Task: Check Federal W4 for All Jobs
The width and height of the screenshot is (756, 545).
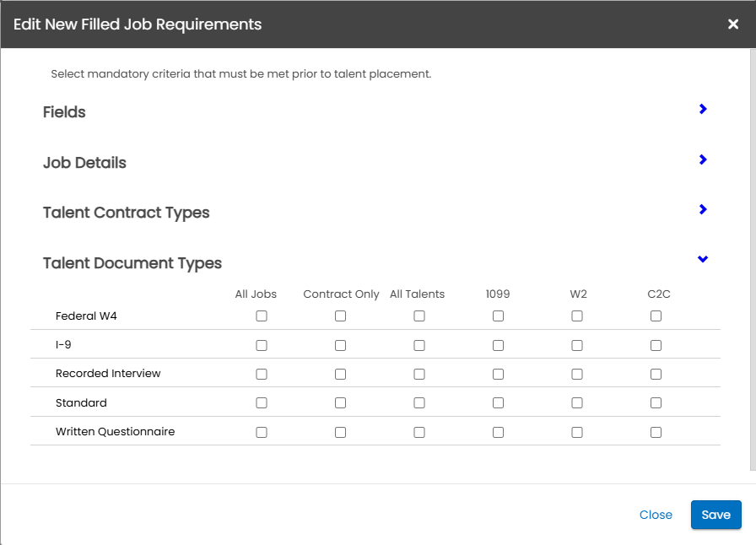Action: point(262,316)
